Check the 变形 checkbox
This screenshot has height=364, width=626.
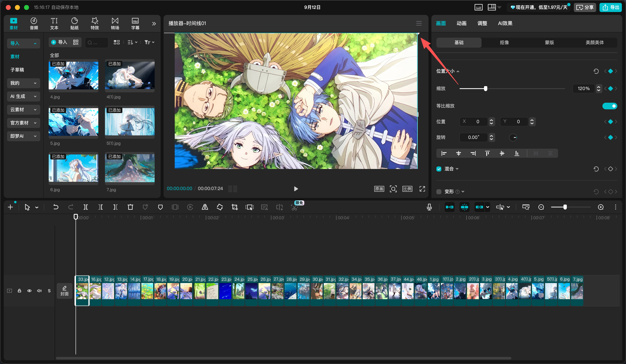[x=439, y=192]
